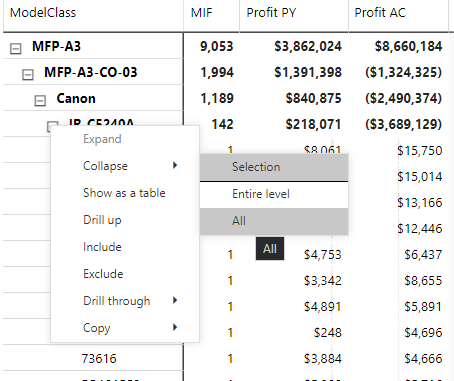Sort by ModelClass column header
Image resolution: width=454 pixels, height=381 pixels.
[x=43, y=13]
